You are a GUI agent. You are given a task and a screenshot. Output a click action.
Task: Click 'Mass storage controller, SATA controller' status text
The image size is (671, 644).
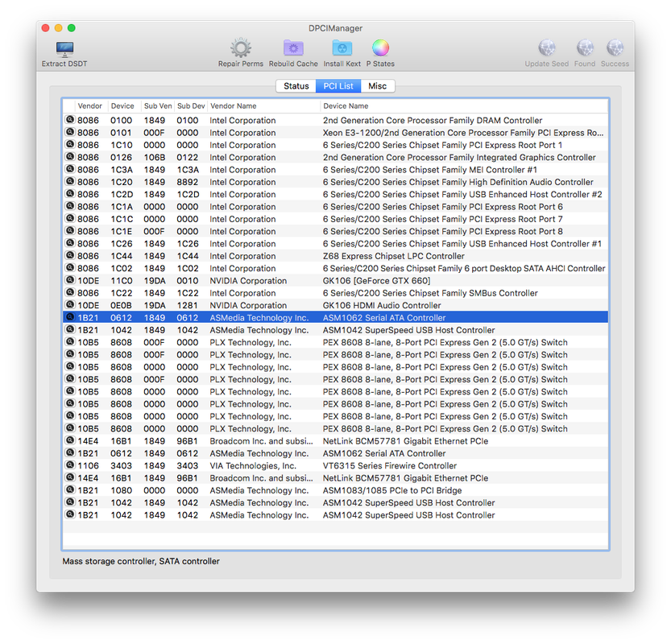coord(141,561)
